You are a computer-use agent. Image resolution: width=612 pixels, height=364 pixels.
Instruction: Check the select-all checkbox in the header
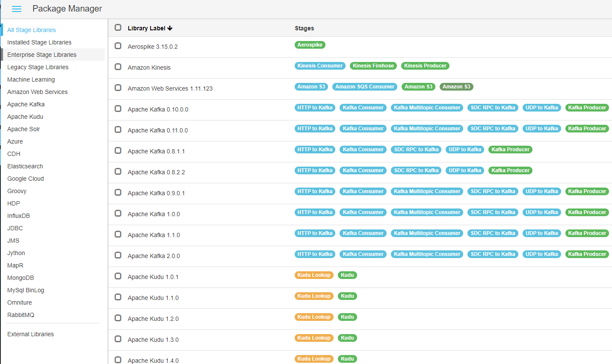coord(118,27)
